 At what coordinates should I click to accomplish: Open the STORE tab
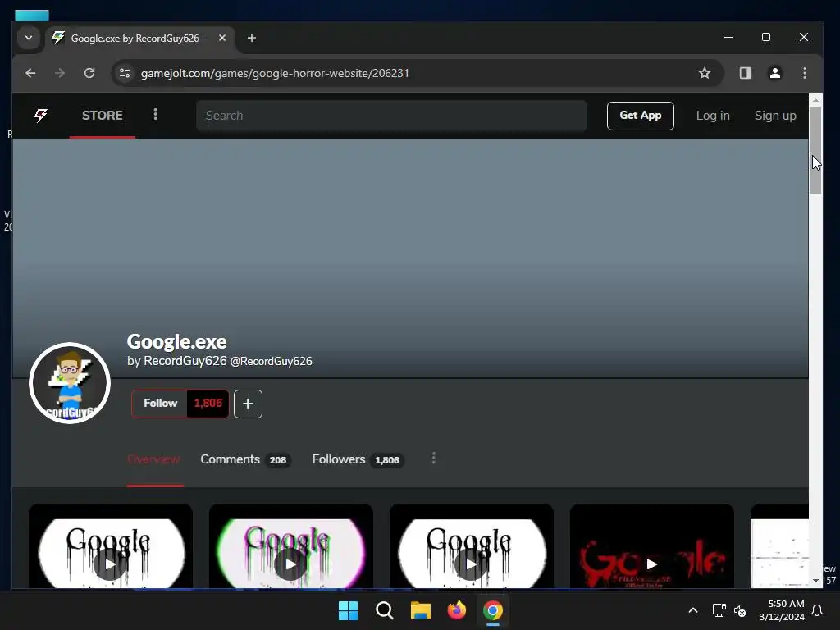(x=103, y=115)
